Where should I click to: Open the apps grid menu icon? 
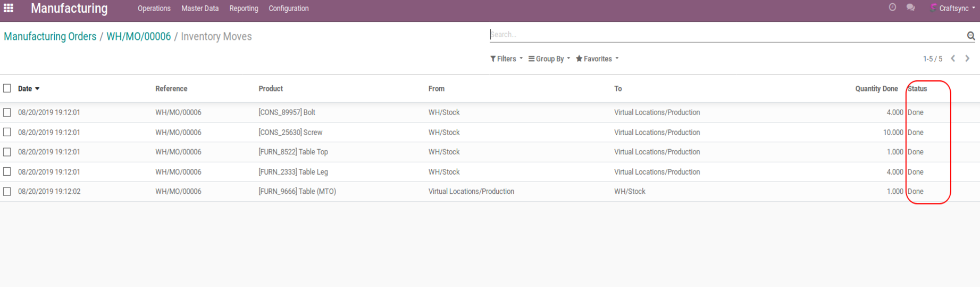(x=9, y=8)
